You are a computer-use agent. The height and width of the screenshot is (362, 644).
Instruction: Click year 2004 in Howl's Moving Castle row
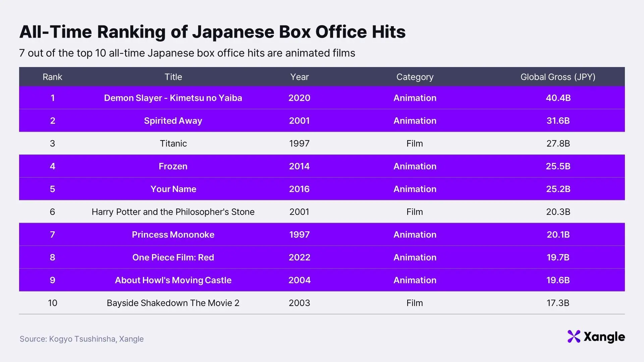(x=300, y=280)
